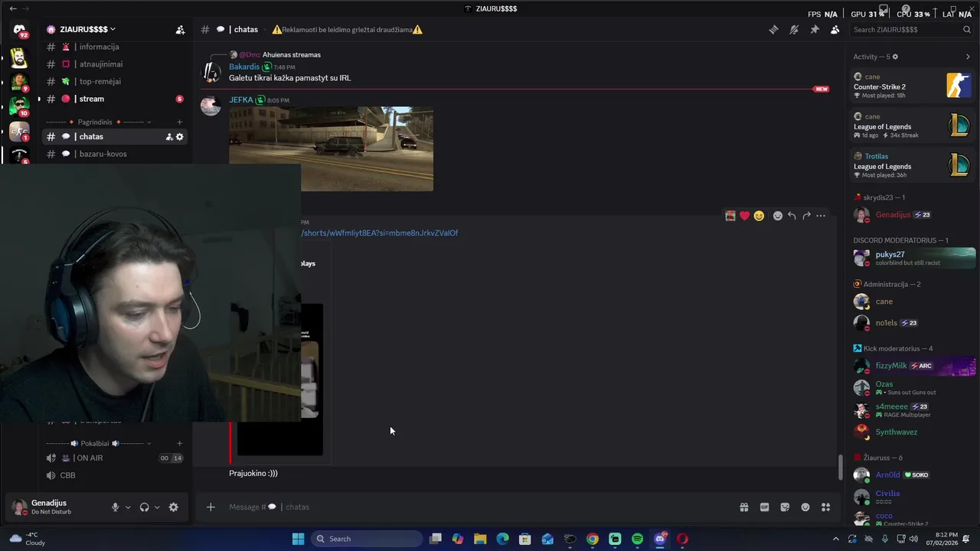Open the GIF picker
The width and height of the screenshot is (980, 551).
click(x=764, y=507)
